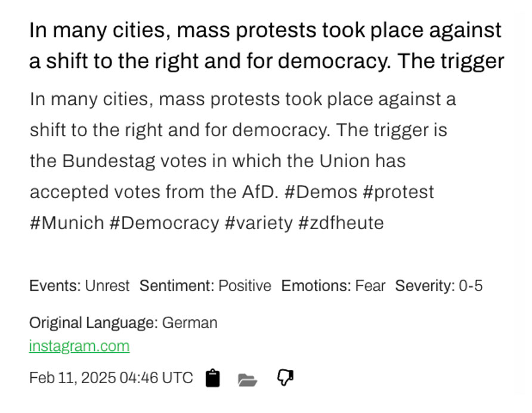Copy the post using the clipboard icon
This screenshot has width=532, height=413.
(213, 378)
